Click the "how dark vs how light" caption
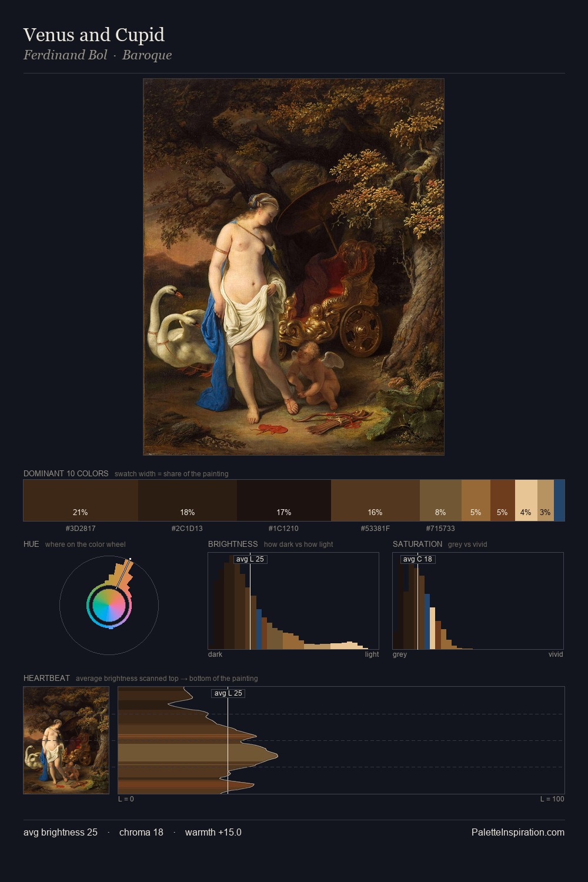 tap(298, 544)
